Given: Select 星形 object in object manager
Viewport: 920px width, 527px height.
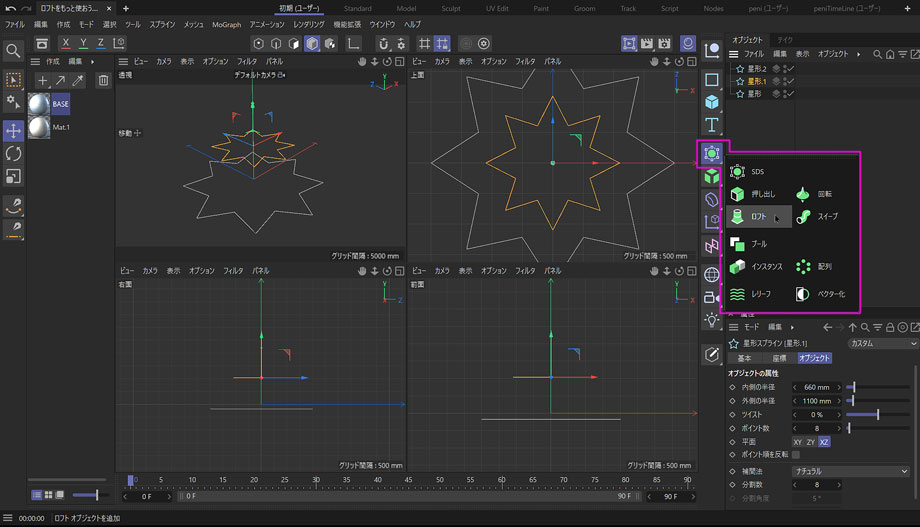Looking at the screenshot, I should point(754,93).
